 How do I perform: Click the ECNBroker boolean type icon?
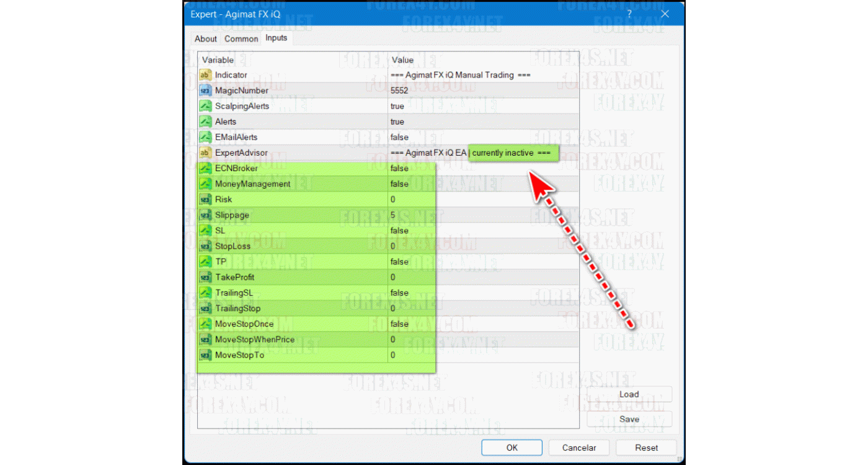point(205,168)
